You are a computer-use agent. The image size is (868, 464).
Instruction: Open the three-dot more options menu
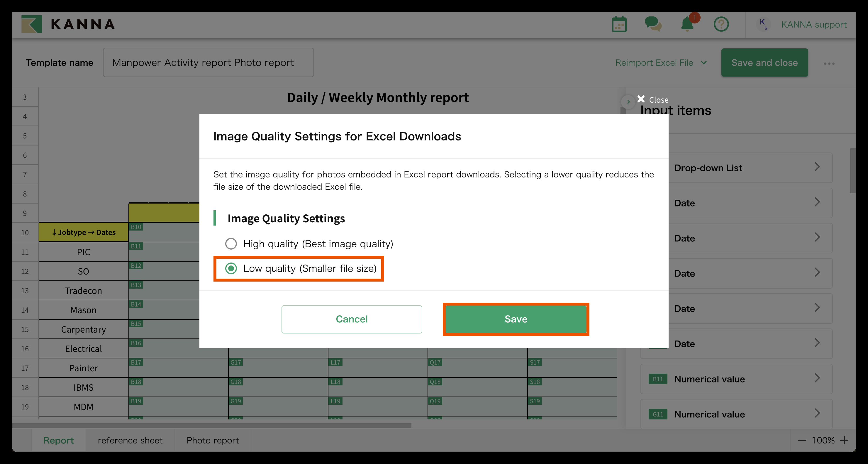tap(829, 63)
